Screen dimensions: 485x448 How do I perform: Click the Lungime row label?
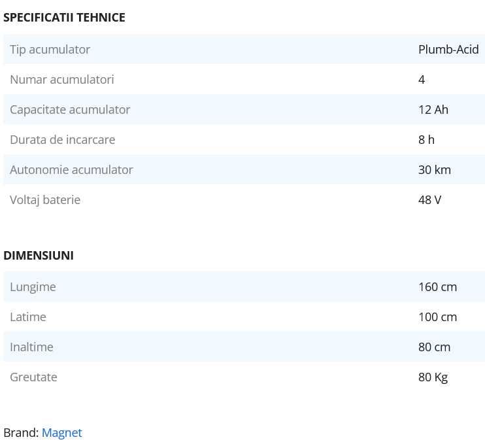(x=33, y=287)
